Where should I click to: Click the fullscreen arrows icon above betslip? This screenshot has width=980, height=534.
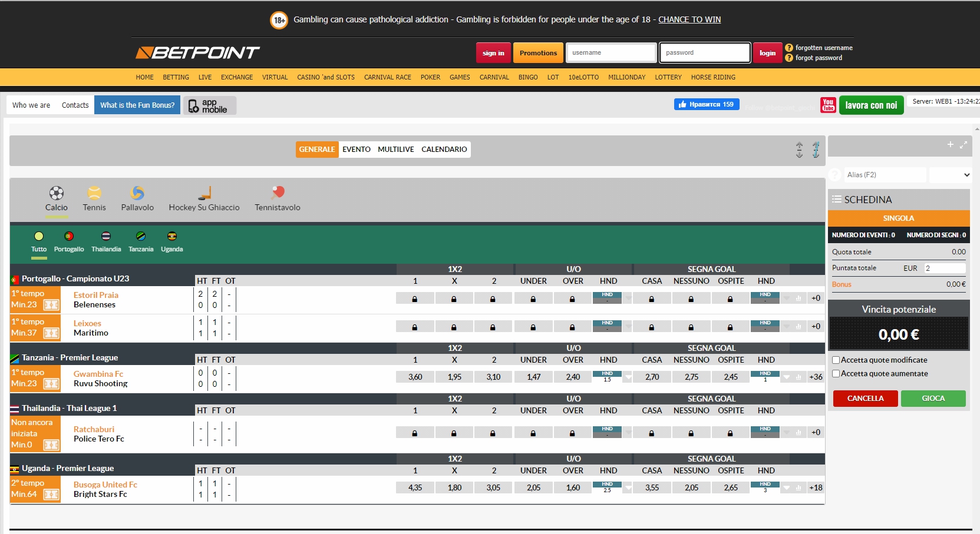963,144
